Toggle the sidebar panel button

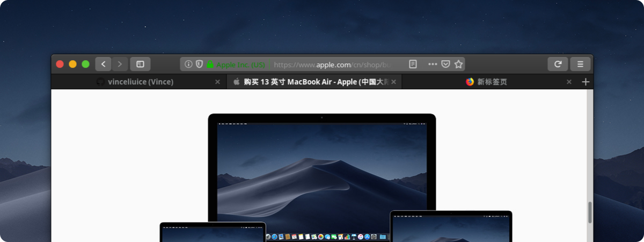[x=140, y=64]
